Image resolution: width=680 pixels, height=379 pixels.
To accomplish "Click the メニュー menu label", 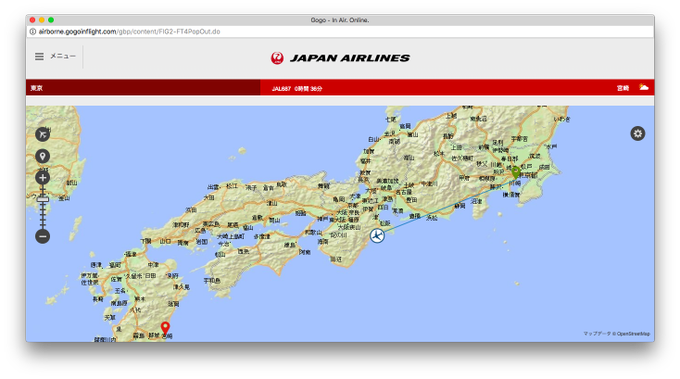I will (x=63, y=56).
